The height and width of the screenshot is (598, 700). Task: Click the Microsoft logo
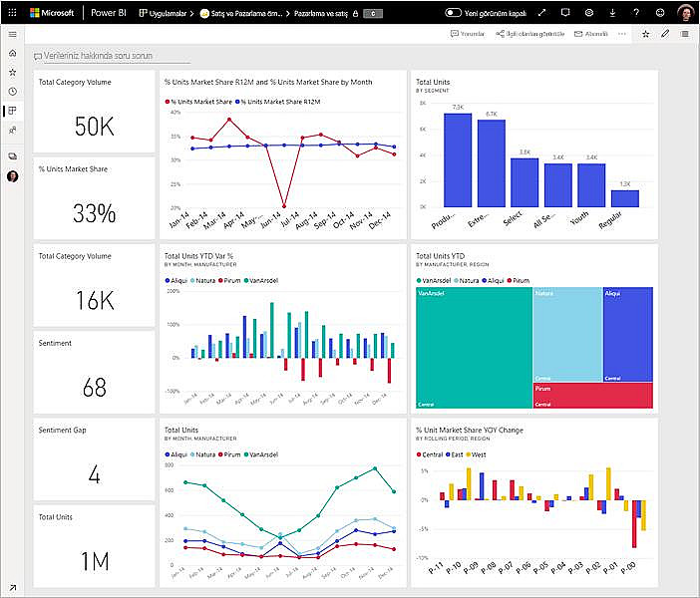point(52,13)
